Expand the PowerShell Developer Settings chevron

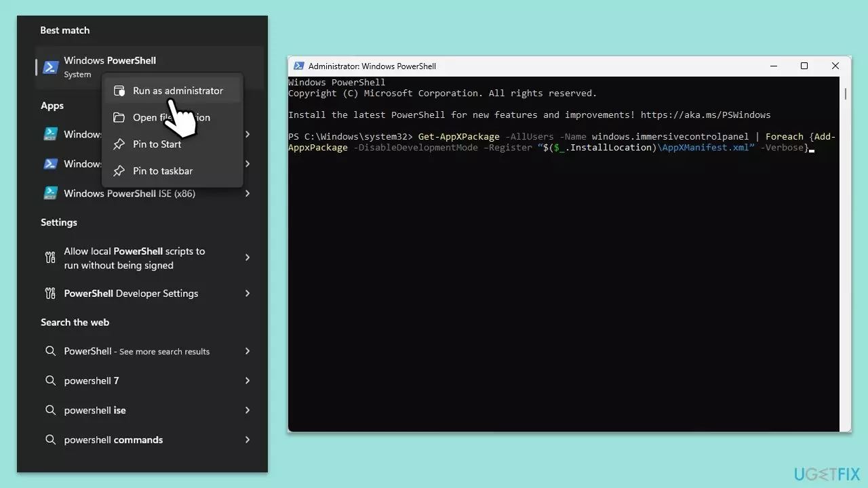tap(248, 293)
